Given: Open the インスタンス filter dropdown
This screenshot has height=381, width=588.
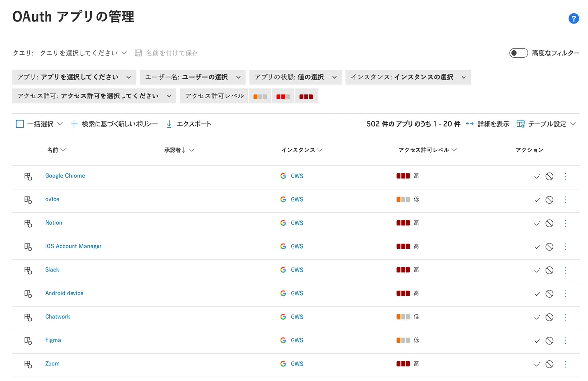Looking at the screenshot, I should (x=409, y=77).
